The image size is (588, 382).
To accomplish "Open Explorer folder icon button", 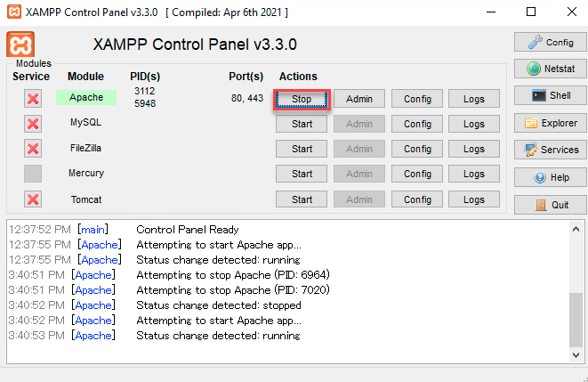I will coord(551,123).
